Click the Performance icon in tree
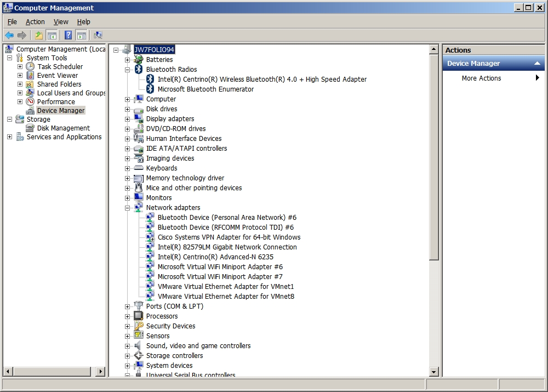 30,101
